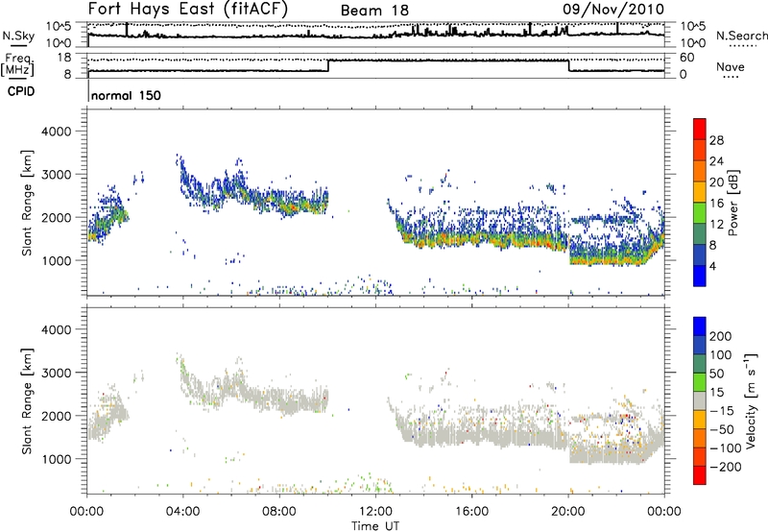The width and height of the screenshot is (768, 532).
Task: Click the velocity echo band around 08:00 UT
Action: [279, 401]
